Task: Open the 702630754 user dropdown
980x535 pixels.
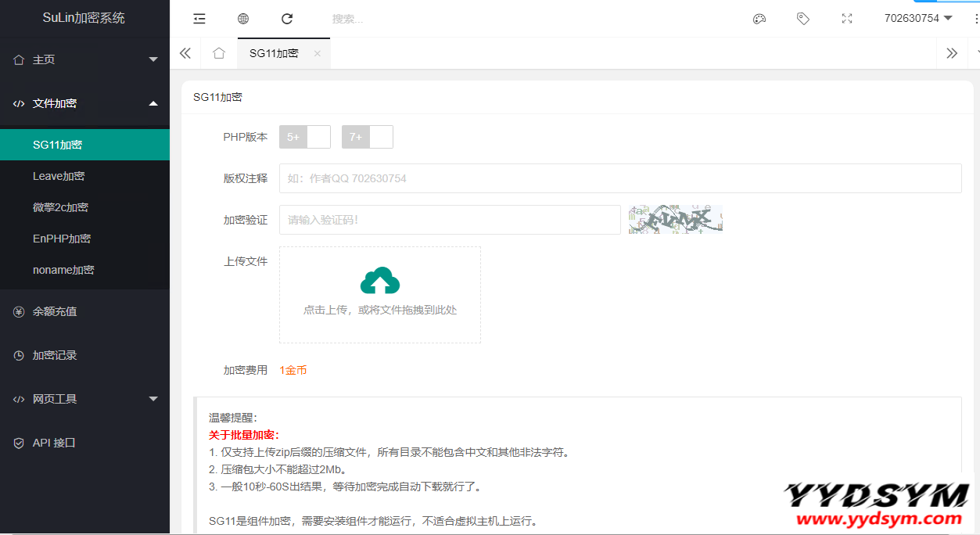Action: point(918,18)
